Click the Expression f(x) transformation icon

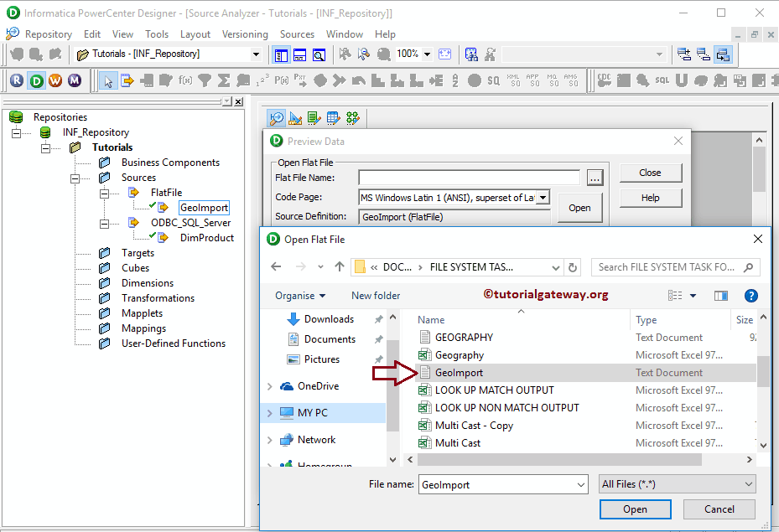pyautogui.click(x=185, y=80)
